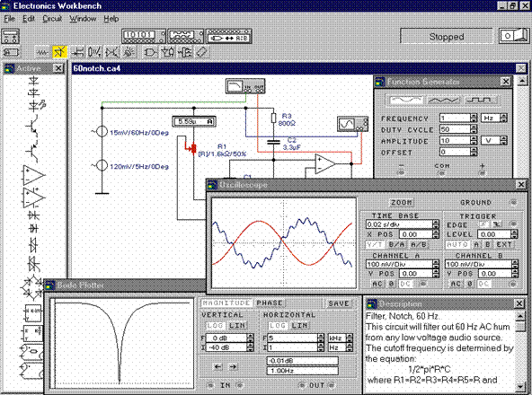This screenshot has width=532, height=395.
Task: Change the frequency unit Hz spinner
Action: (504, 118)
